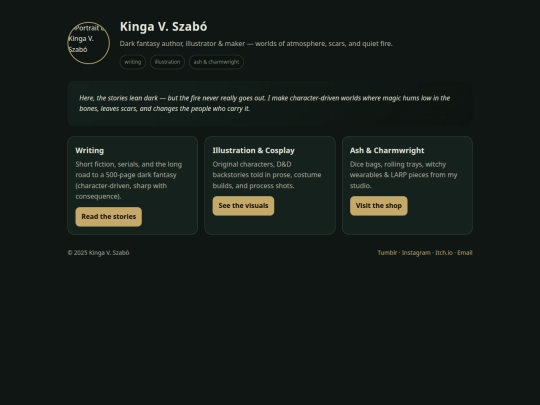The height and width of the screenshot is (405, 540).
Task: Click the "Illustration & Cosplay" card heading
Action: tap(253, 150)
